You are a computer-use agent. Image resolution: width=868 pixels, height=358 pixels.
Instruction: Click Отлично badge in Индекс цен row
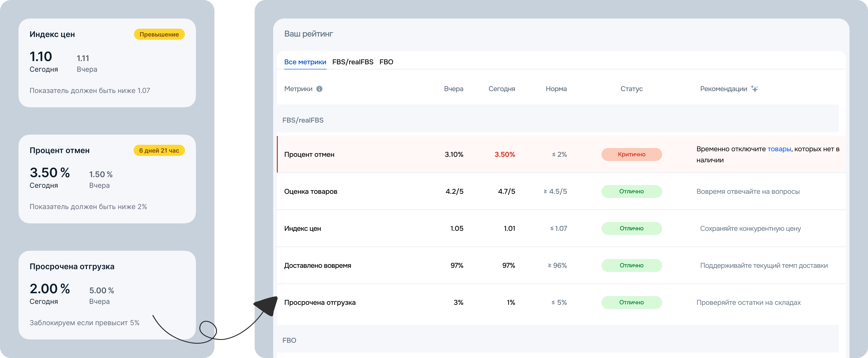pyautogui.click(x=631, y=228)
